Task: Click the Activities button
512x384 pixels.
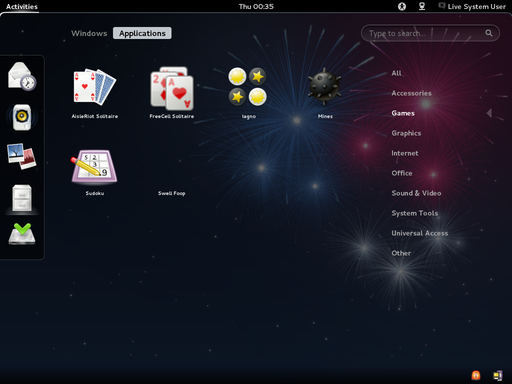Action: [22, 6]
